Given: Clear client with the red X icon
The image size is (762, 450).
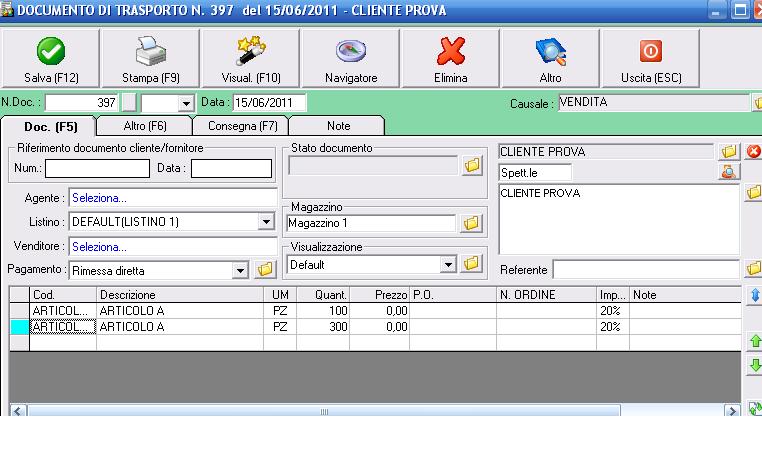Looking at the screenshot, I should 754,152.
